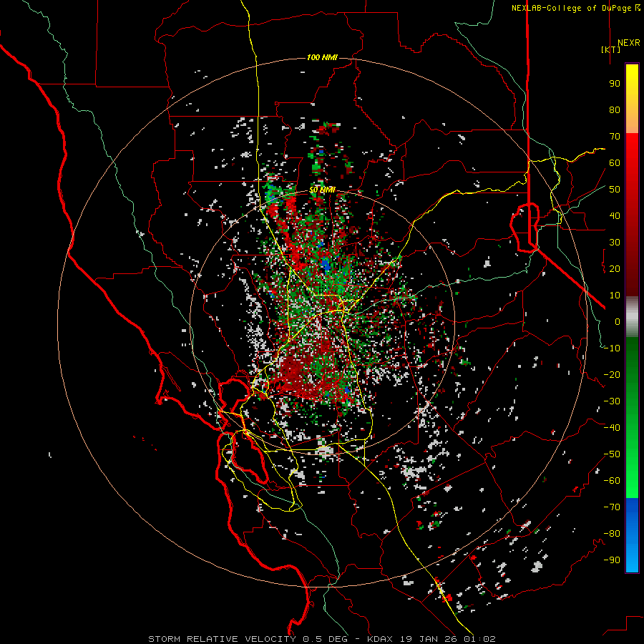Click the NEXLAB-College of DuPage credit text

click(575, 8)
